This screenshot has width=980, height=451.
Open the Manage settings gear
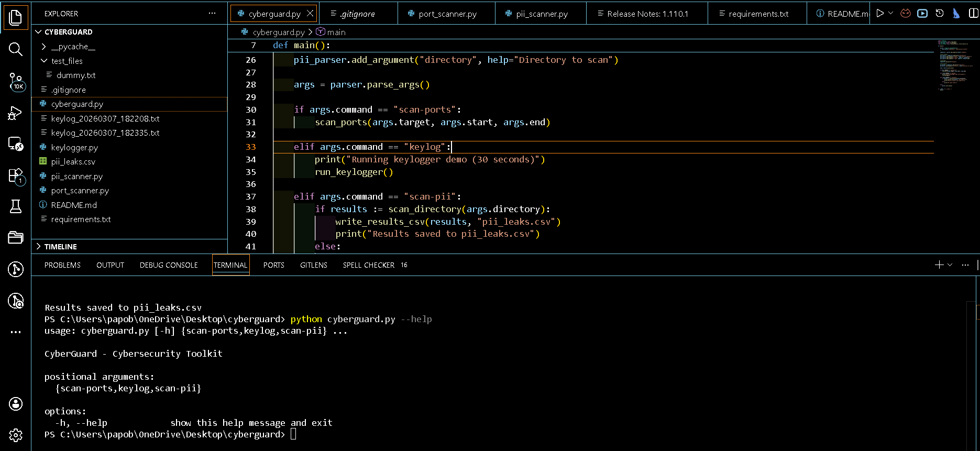[16, 435]
